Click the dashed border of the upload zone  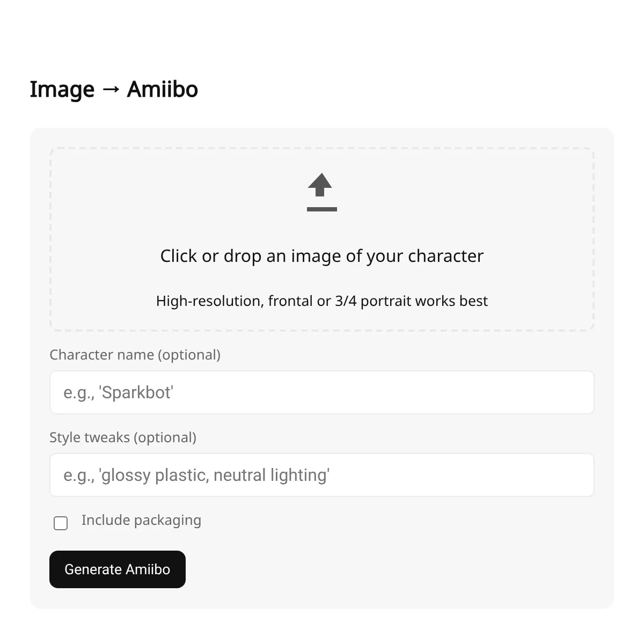tap(322, 149)
